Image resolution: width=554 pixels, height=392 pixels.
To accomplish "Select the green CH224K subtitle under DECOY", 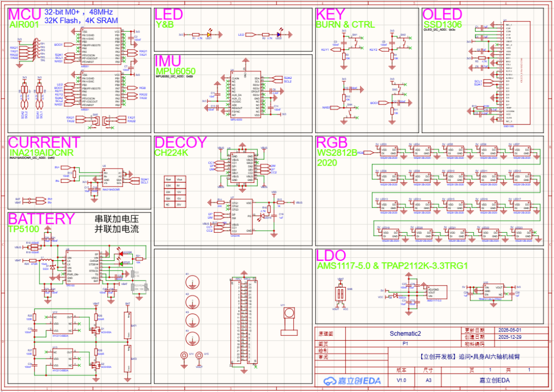I will (171, 152).
